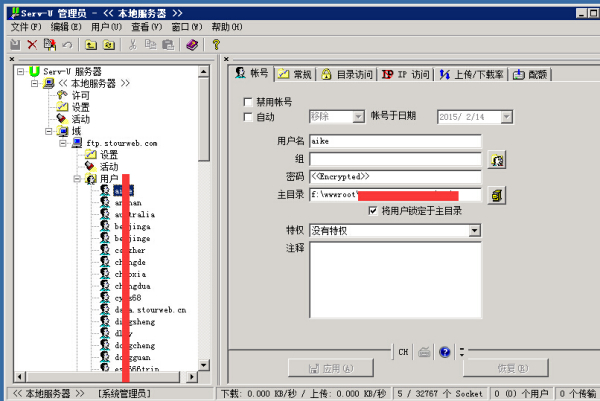Collapse the 用户 tree node

[x=77, y=178]
